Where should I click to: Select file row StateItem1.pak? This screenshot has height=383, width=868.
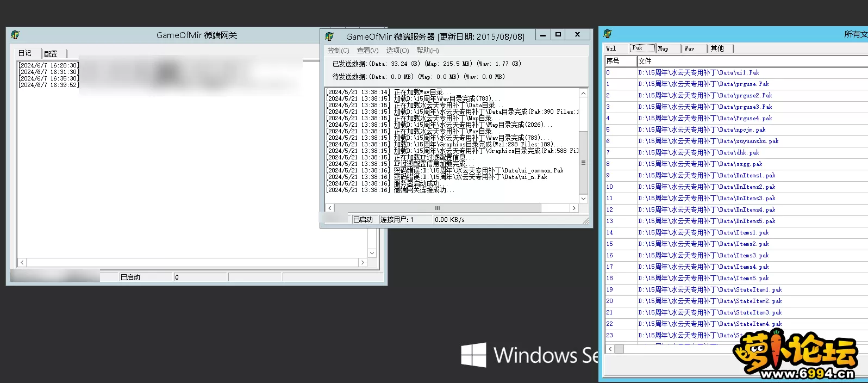736,289
